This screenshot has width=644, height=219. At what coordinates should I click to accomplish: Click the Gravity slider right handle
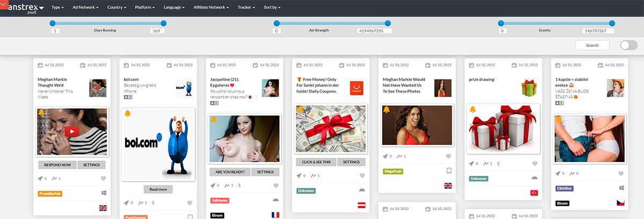612,23
